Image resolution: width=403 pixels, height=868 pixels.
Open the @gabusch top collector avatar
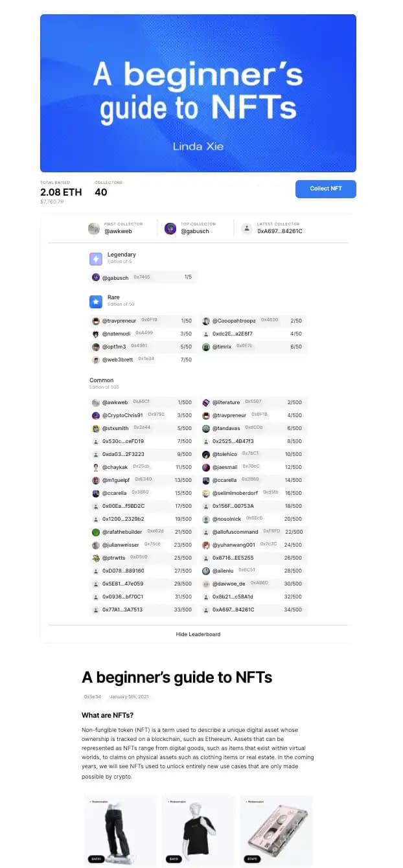coord(170,228)
